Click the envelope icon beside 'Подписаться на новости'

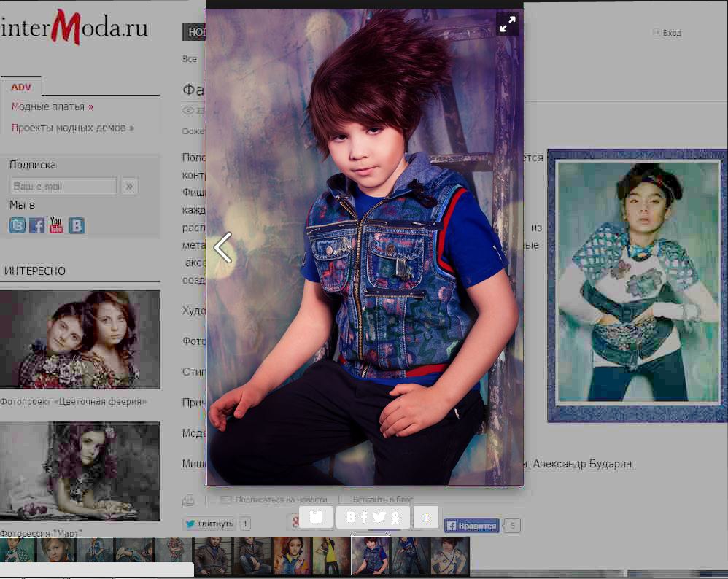tap(225, 500)
